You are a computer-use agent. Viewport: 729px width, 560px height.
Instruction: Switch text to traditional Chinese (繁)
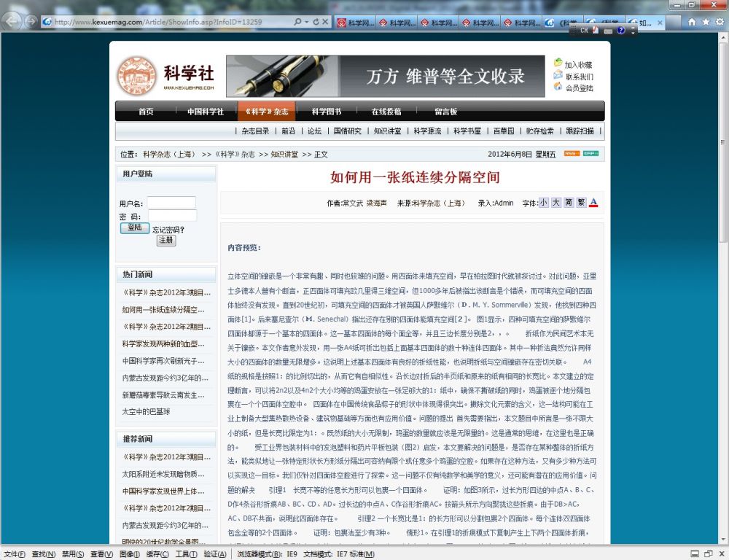pyautogui.click(x=581, y=203)
